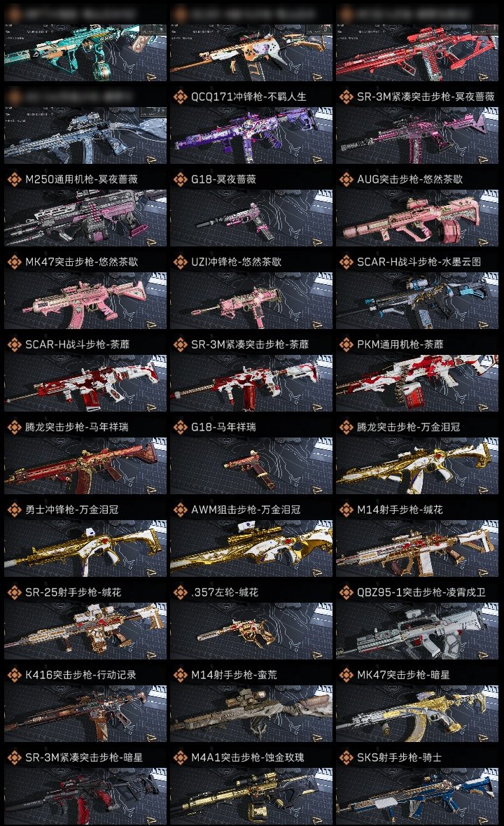504x826 pixels.
Task: Open the SCAR-H战斗步枪-水墨云图 skin thumbnail
Action: pos(417,301)
